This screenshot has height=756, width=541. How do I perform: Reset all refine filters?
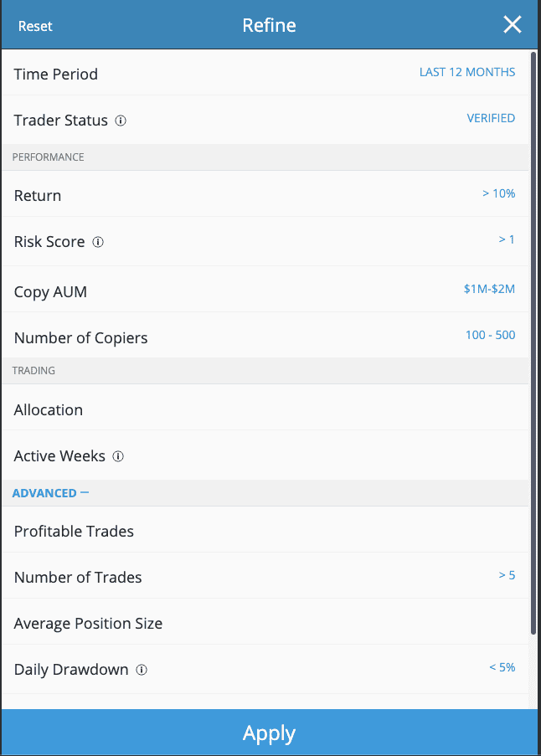[x=35, y=26]
